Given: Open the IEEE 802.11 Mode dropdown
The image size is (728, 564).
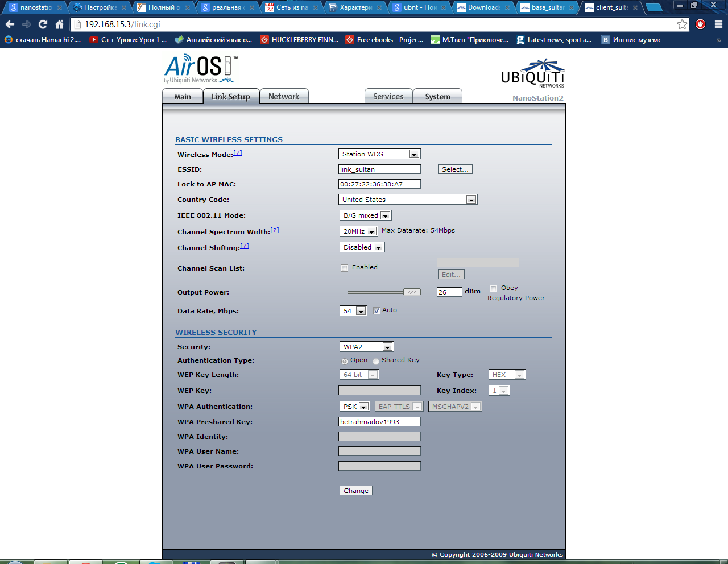Looking at the screenshot, I should 366,215.
